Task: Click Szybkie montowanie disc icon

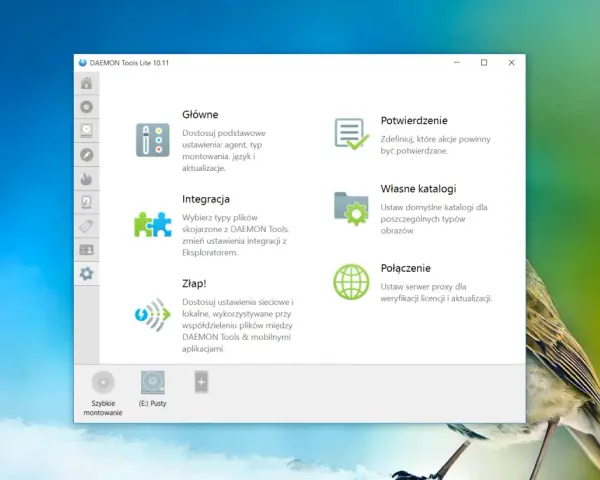Action: 103,382
